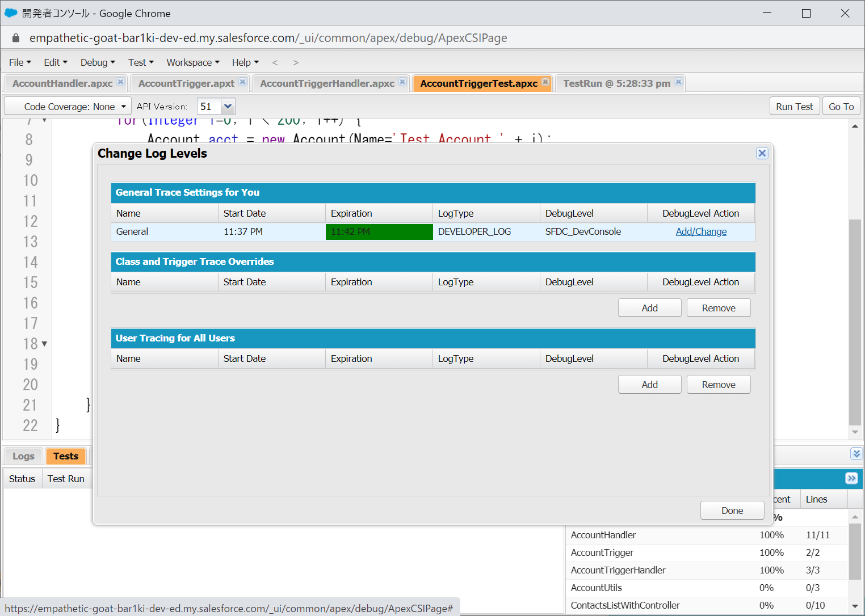Remove a Class and Trigger Trace Override
Screen dimensions: 865x616
(x=719, y=308)
